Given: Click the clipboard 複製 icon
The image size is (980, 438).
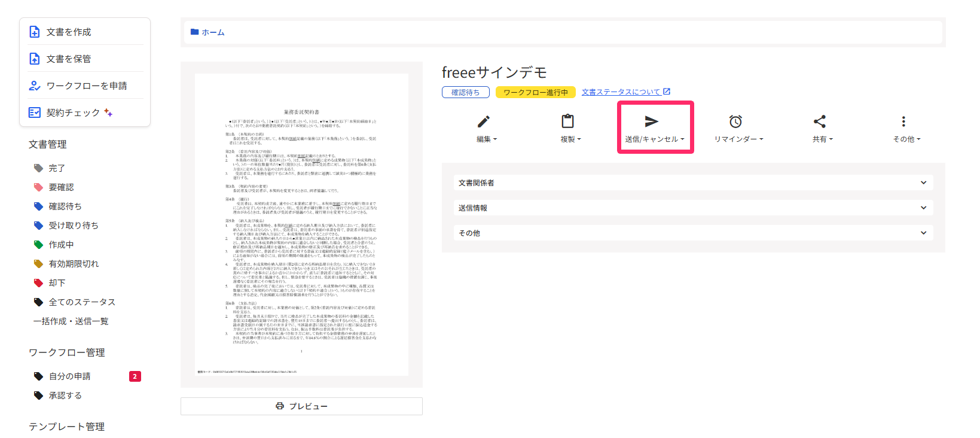Looking at the screenshot, I should (567, 121).
